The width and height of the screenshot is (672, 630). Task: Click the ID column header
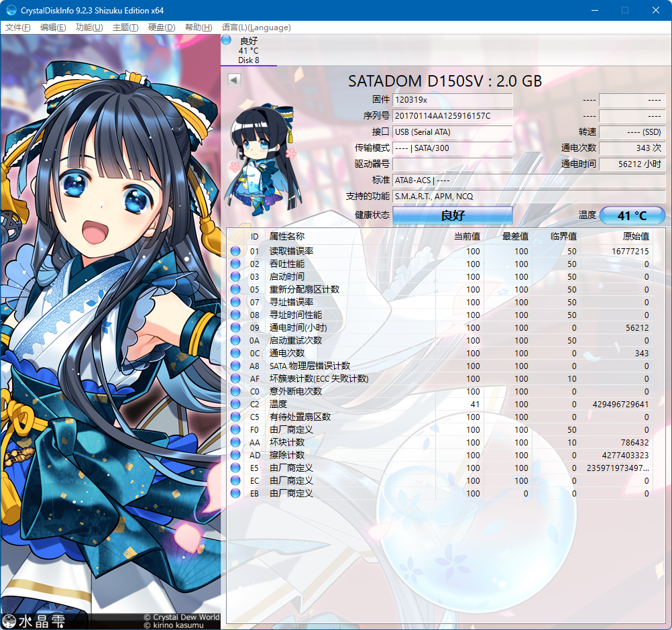click(x=255, y=237)
